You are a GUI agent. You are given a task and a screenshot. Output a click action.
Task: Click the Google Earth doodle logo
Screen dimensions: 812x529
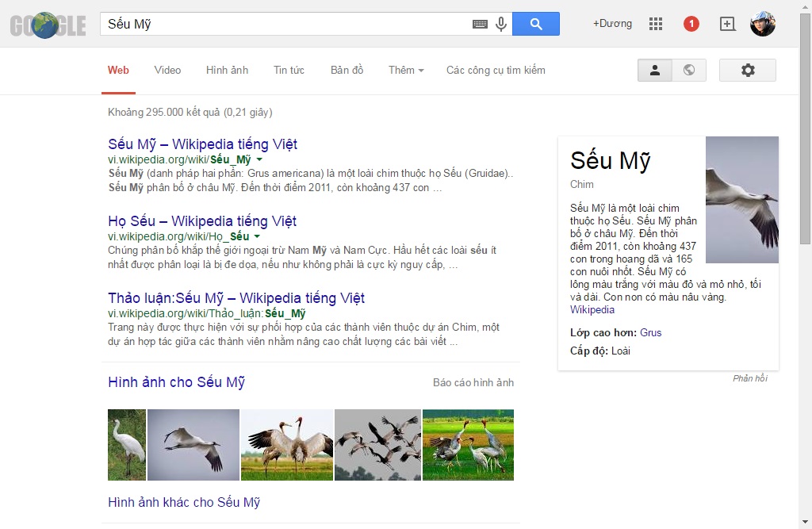(x=48, y=25)
